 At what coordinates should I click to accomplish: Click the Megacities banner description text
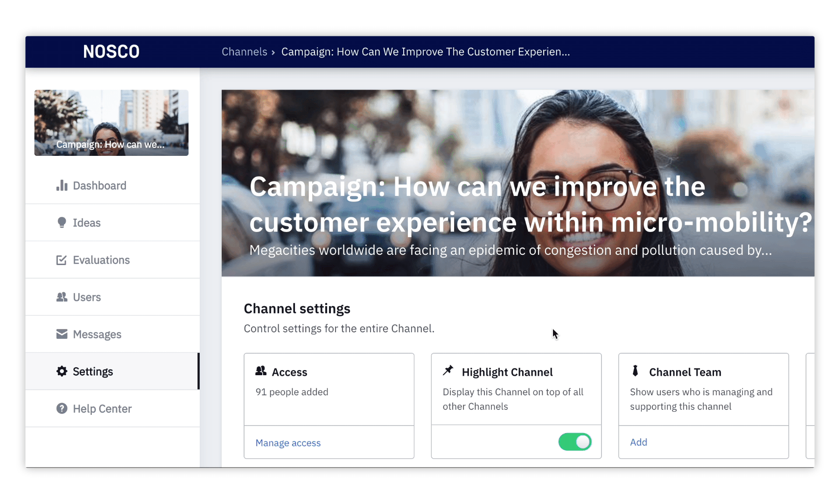511,250
